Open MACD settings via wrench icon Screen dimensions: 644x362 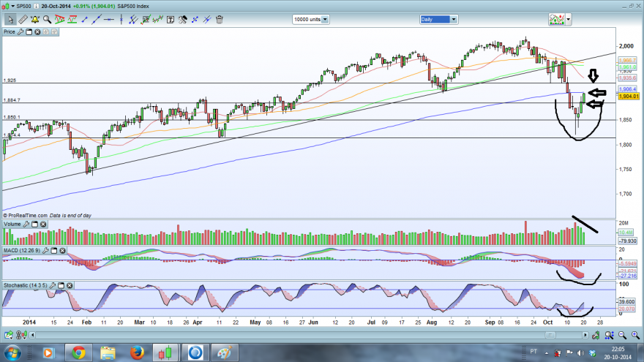tap(45, 250)
